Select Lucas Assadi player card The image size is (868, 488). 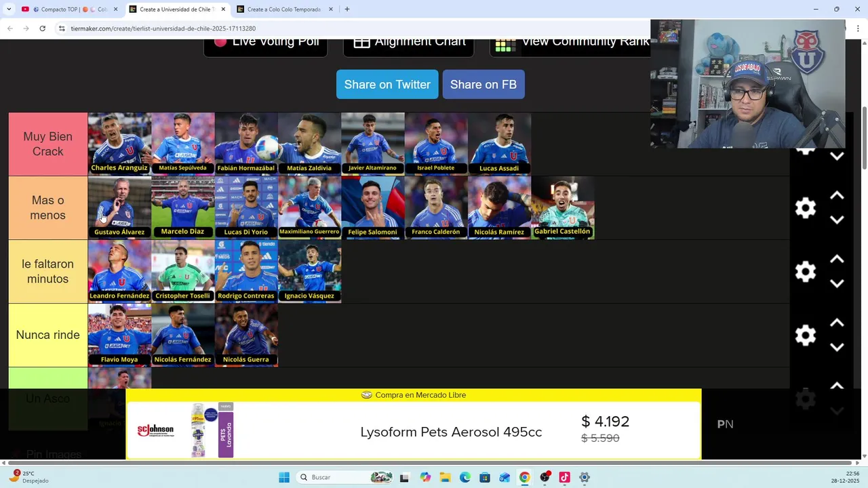pyautogui.click(x=499, y=144)
